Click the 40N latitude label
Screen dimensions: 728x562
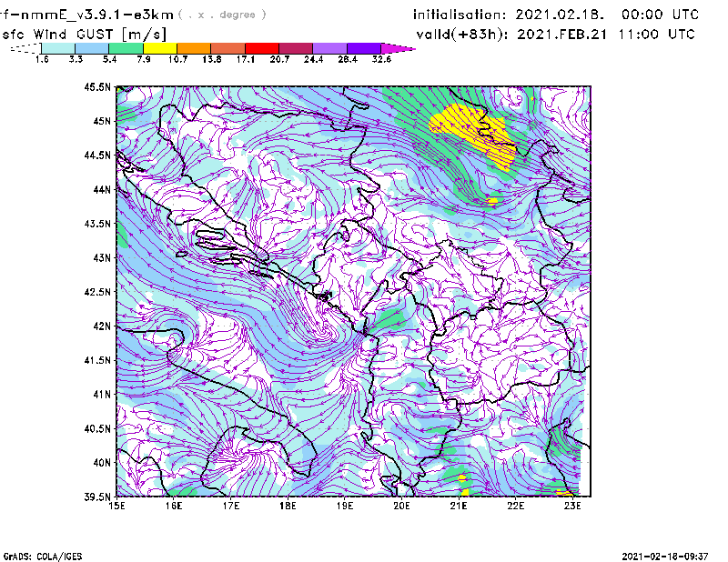click(x=102, y=463)
